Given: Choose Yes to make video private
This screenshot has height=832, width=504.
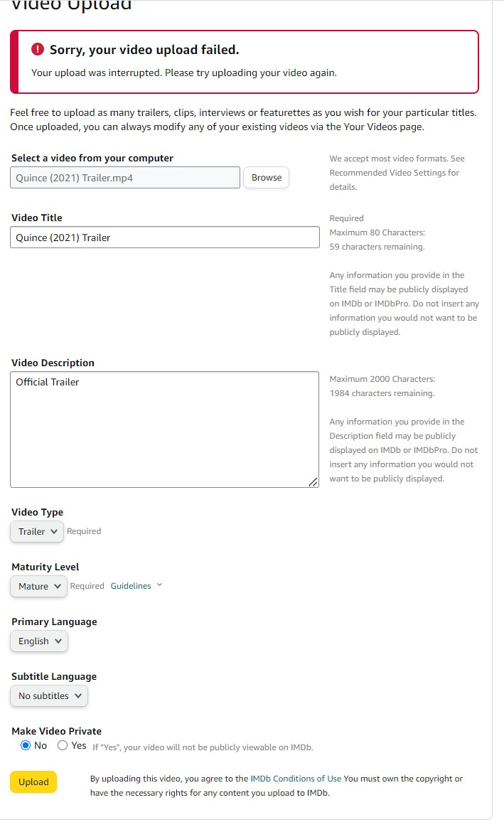Looking at the screenshot, I should click(x=63, y=745).
